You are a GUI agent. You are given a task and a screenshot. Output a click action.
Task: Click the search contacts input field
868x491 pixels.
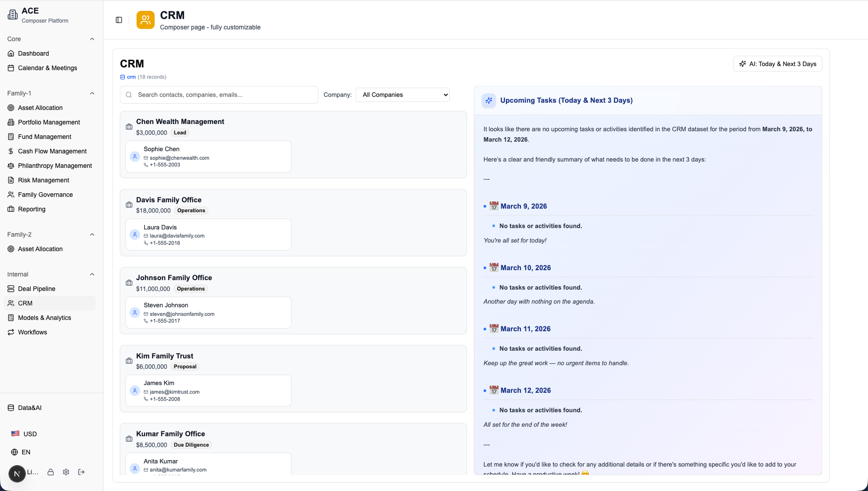coord(224,95)
